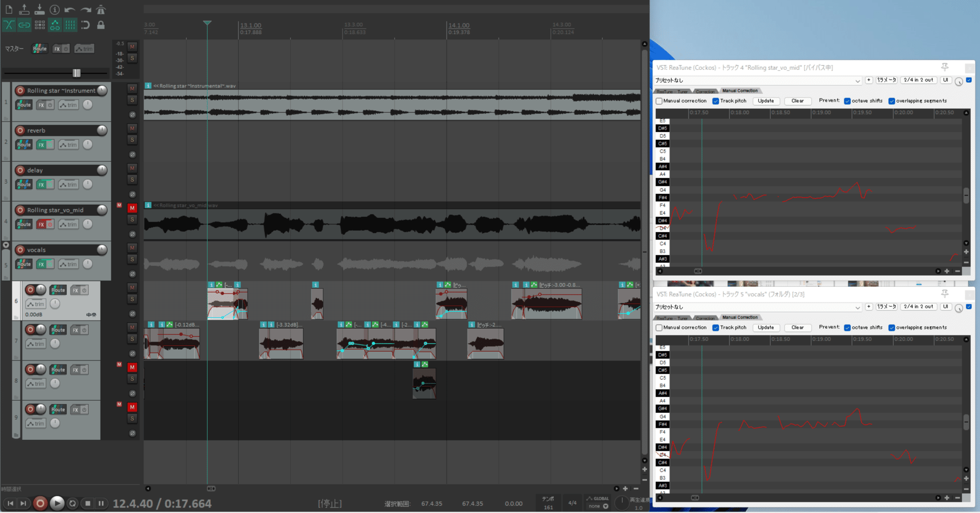Toggle the Repeat loop button in transport
980x513 pixels.
(x=72, y=503)
